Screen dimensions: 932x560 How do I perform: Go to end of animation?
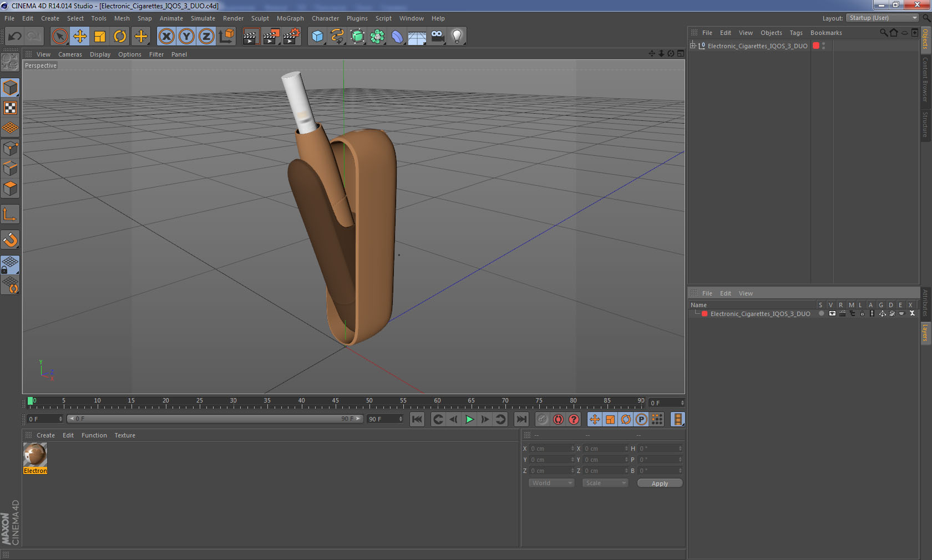click(521, 419)
